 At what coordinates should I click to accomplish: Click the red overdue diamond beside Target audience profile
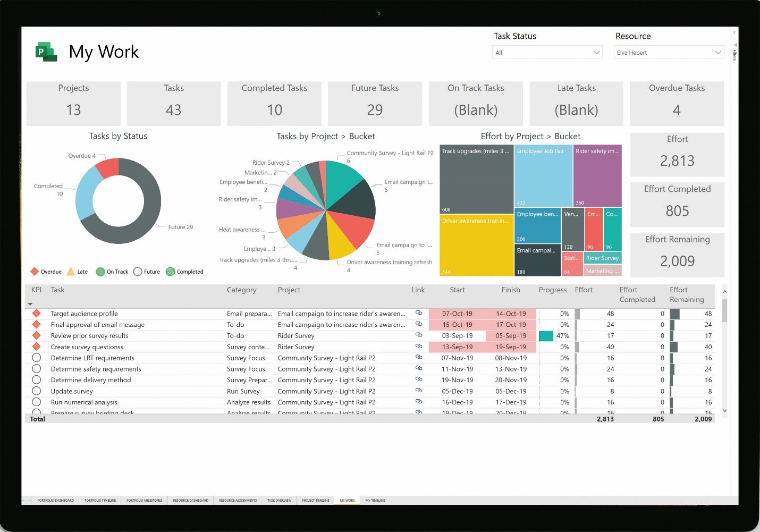(37, 314)
